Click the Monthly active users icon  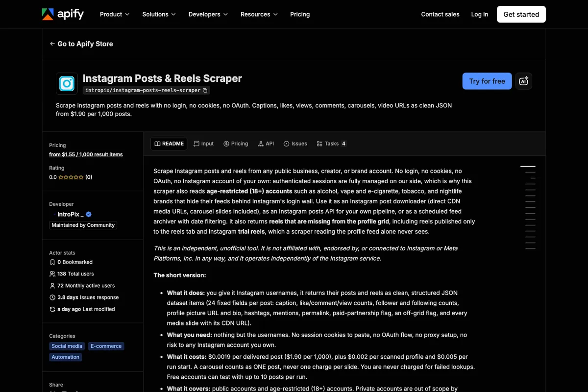click(52, 286)
